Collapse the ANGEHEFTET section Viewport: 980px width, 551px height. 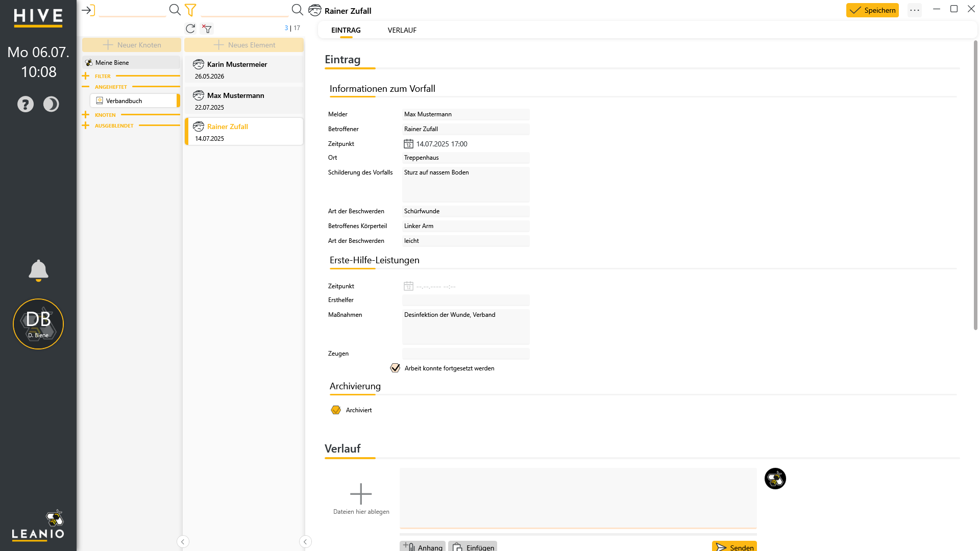[x=86, y=87]
